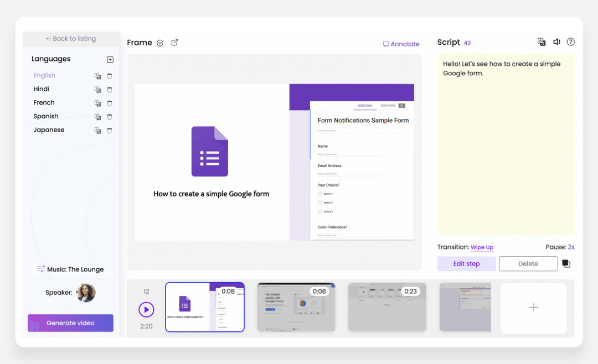Delete the Japanese language with trash icon
598x364 pixels.
(x=110, y=131)
